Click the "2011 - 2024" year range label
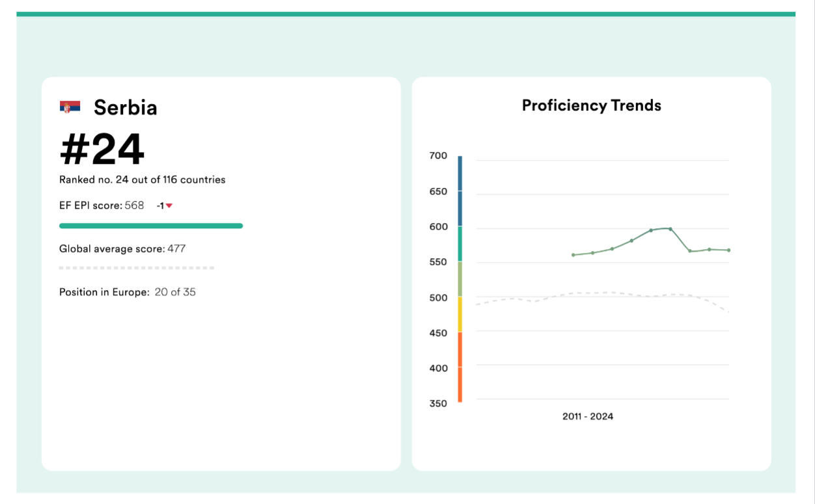 click(588, 416)
